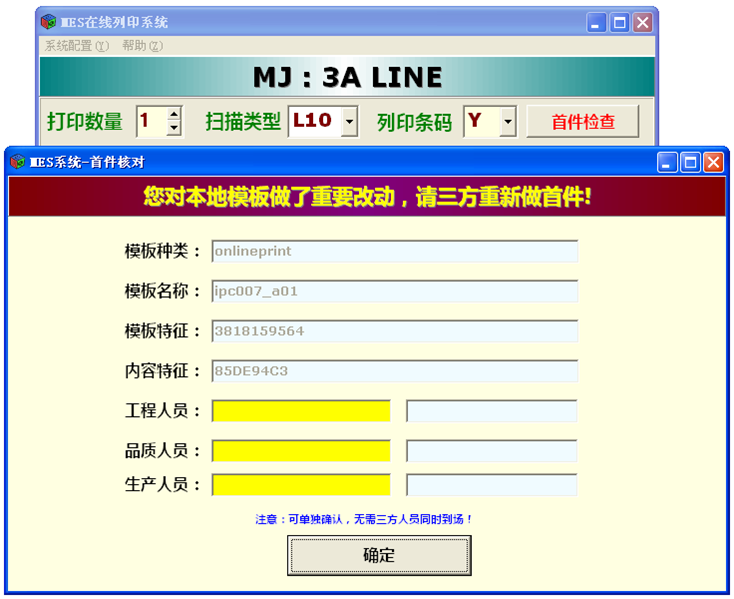The image size is (734, 599).
Task: Increase 打印数量 with the up arrow
Action: click(x=174, y=114)
